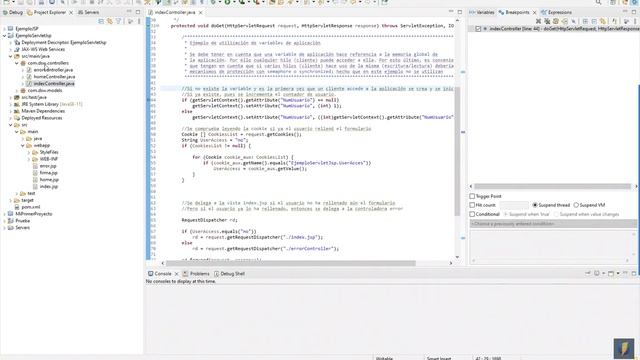640x360 pixels.
Task: Select the pom.xml file icon
Action: [17, 207]
